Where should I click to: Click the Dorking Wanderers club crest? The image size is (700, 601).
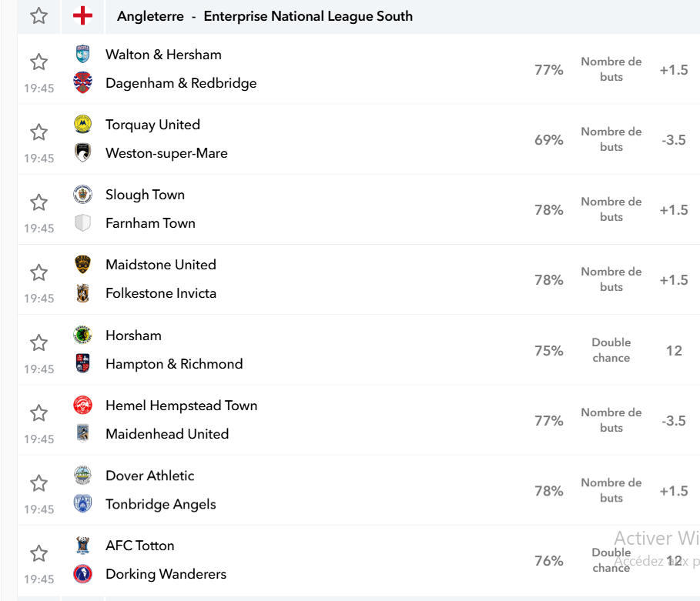coord(82,574)
